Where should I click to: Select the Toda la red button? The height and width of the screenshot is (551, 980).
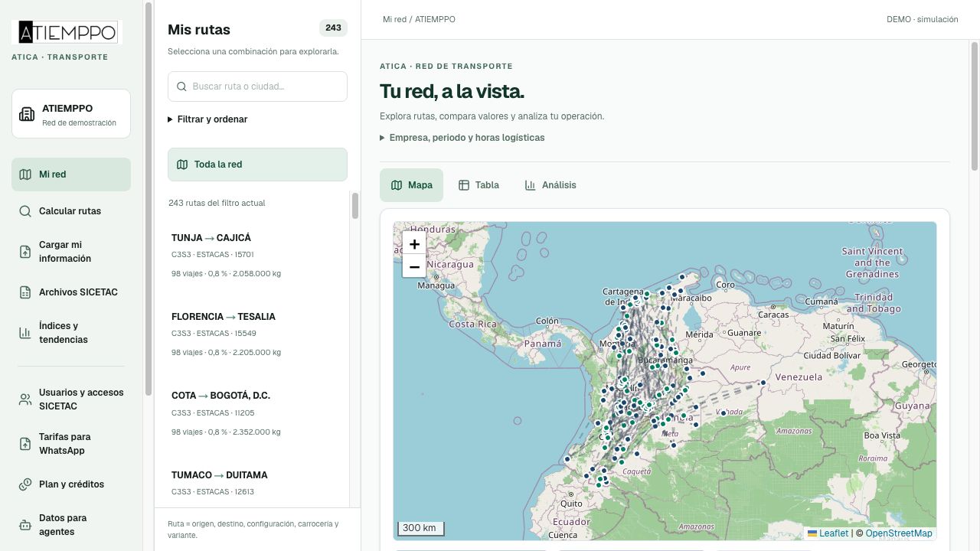(x=257, y=165)
